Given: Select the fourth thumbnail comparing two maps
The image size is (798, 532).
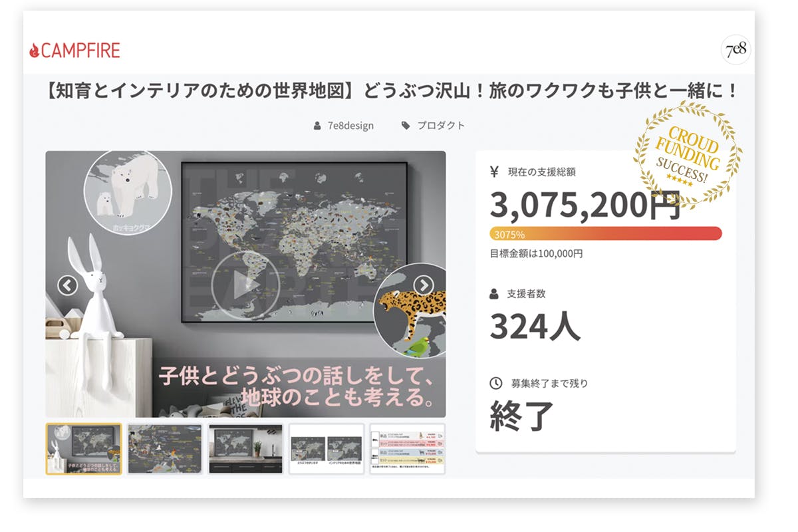Looking at the screenshot, I should pyautogui.click(x=327, y=449).
